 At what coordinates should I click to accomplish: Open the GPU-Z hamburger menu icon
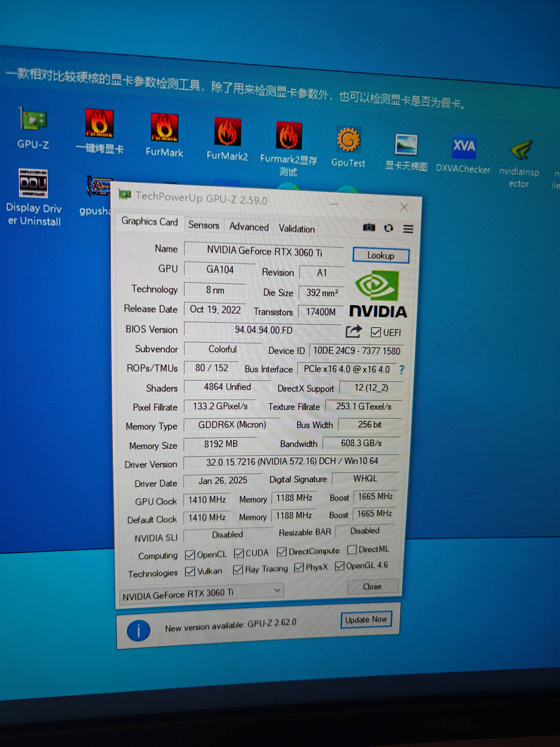pyautogui.click(x=408, y=229)
